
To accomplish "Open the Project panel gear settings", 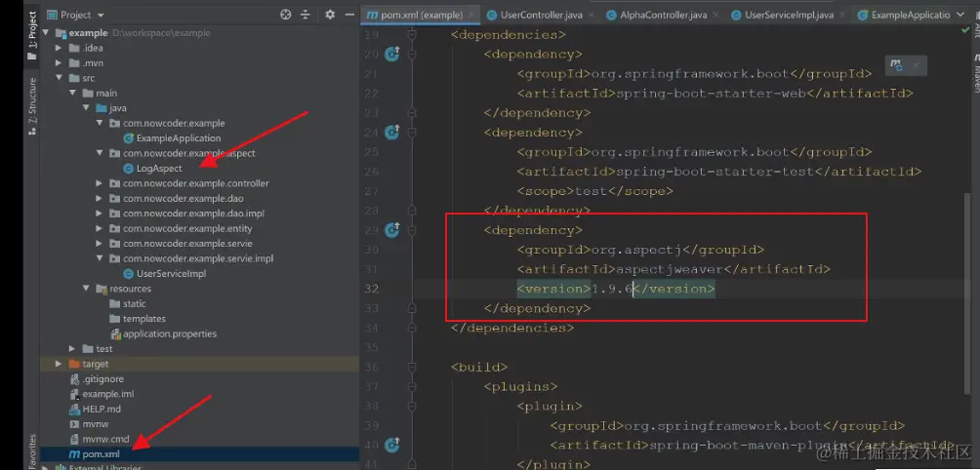I will [x=330, y=15].
